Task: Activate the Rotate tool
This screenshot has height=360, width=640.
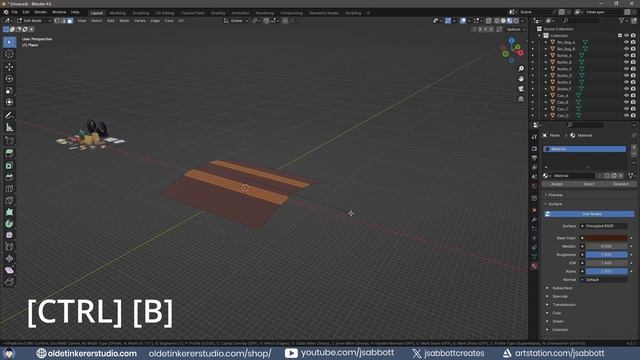Action: click(9, 78)
